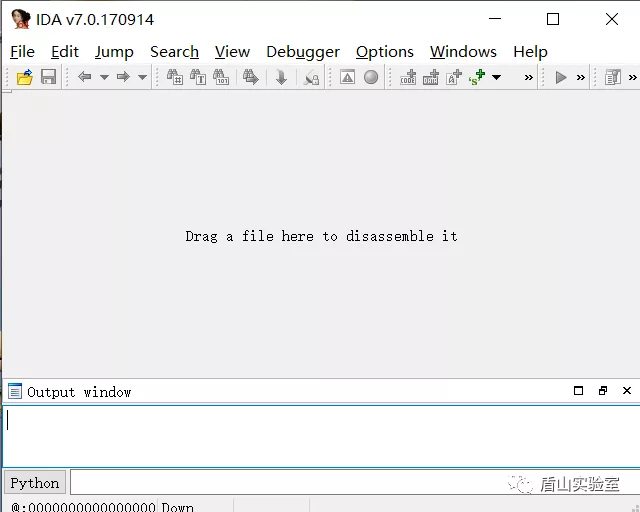The height and width of the screenshot is (512, 640).
Task: Expand the rightmost toolbar overflow chevron
Action: click(633, 77)
